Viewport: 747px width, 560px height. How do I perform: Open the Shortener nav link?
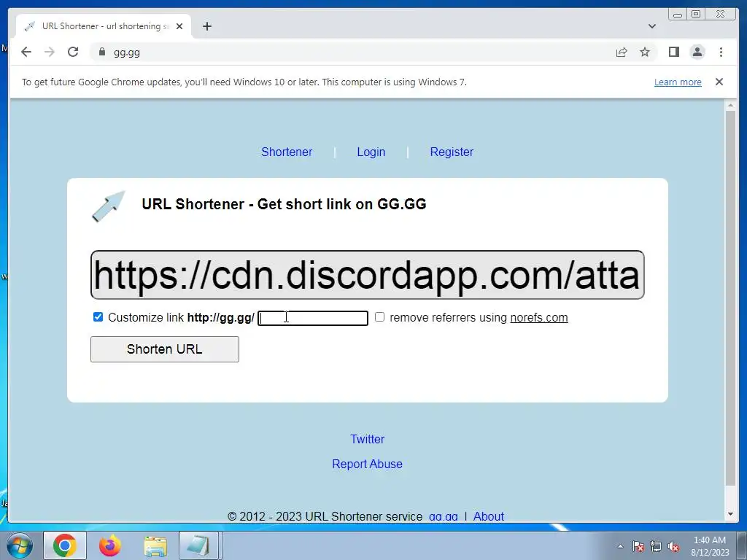tap(286, 152)
